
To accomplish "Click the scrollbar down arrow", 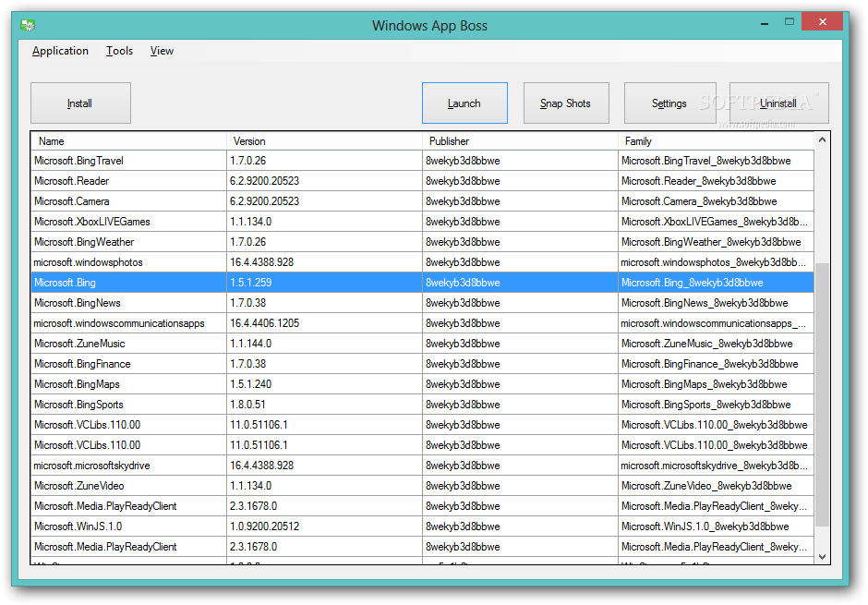I will pyautogui.click(x=822, y=557).
